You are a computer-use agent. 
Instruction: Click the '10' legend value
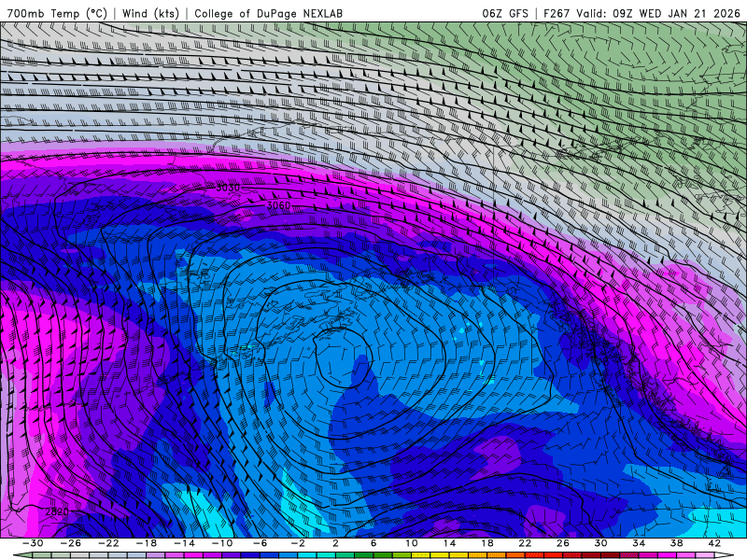[x=412, y=543]
